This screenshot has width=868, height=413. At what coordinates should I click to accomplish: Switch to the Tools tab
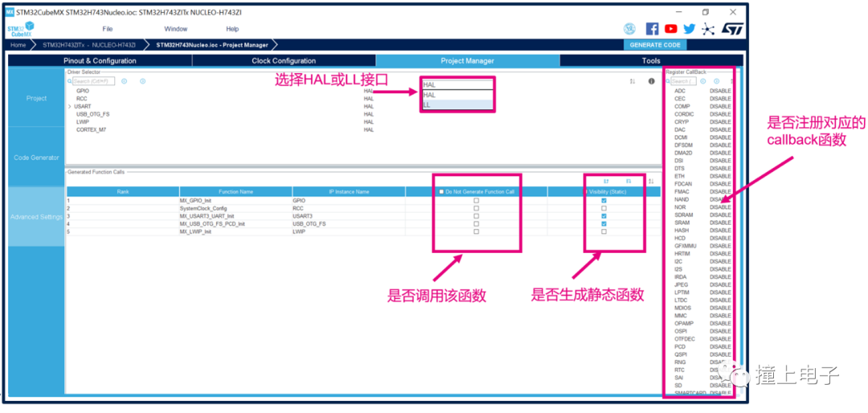tap(651, 61)
